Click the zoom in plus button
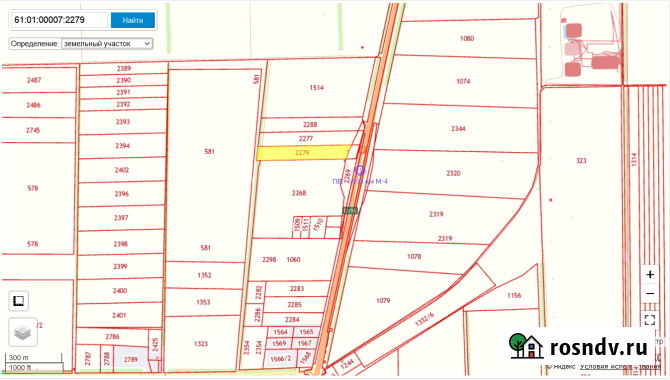 click(x=650, y=274)
